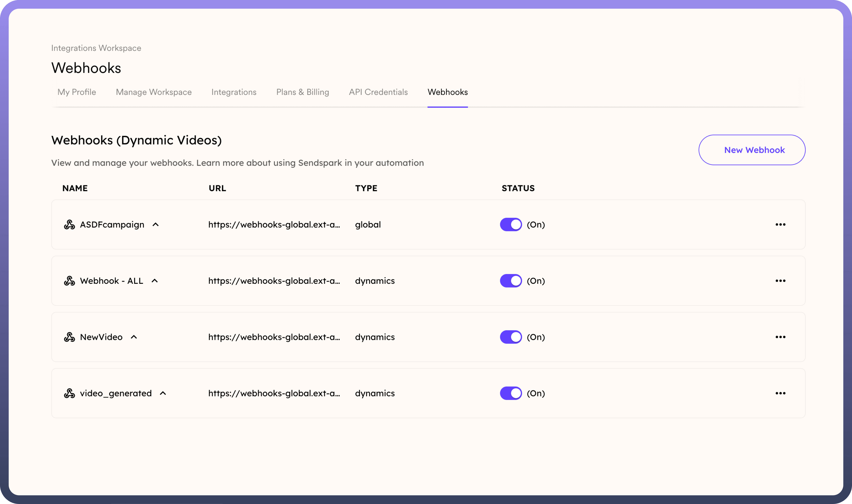852x504 pixels.
Task: Open three-dot menu for ASDFcampaign row
Action: click(780, 225)
